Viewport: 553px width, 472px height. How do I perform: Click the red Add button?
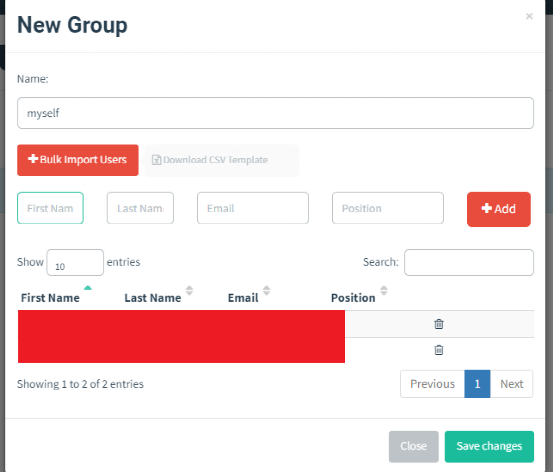pyautogui.click(x=499, y=209)
